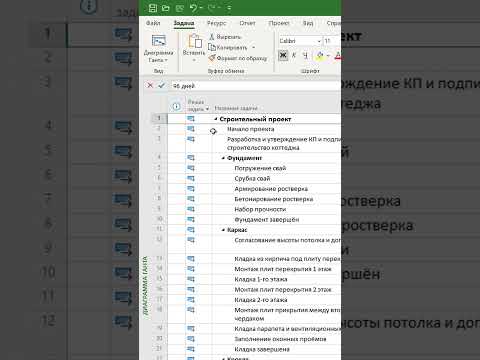Viewport: 480px width, 360px height.
Task: Select the 'Набор прочности' task cell
Action: pyautogui.click(x=260, y=209)
